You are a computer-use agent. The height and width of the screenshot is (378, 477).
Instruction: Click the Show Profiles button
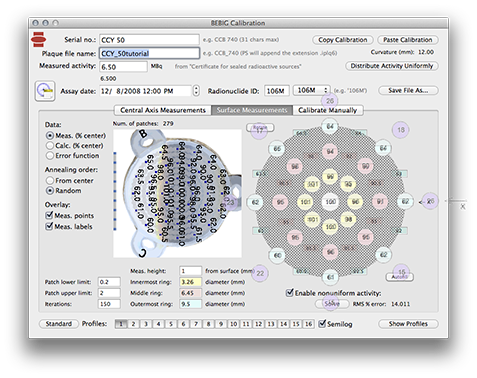click(408, 324)
